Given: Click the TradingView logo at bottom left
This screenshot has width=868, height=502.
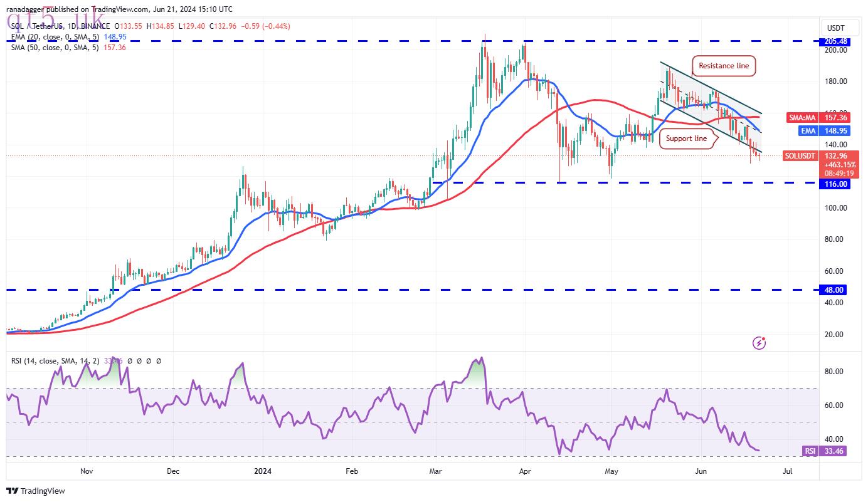Looking at the screenshot, I should [36, 491].
